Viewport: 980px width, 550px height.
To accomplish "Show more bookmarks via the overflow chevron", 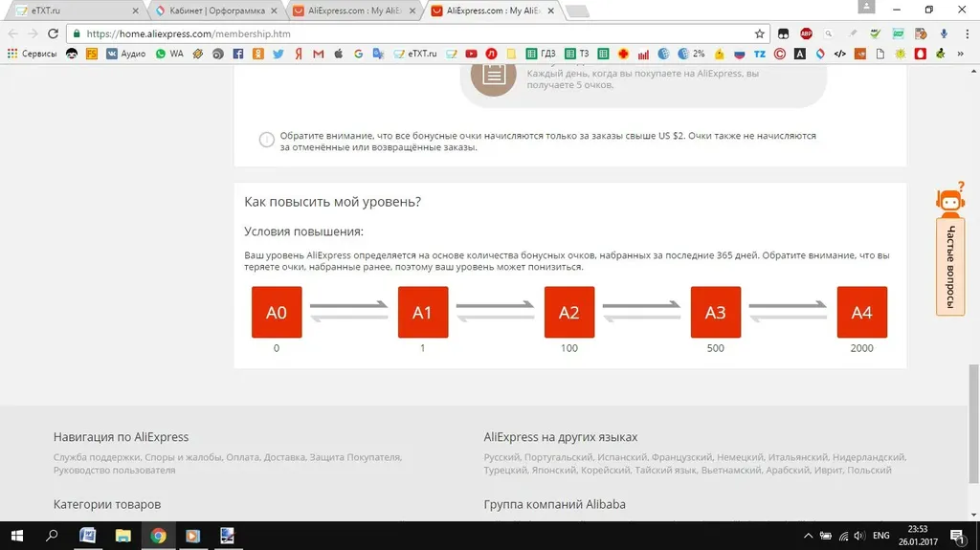I will tap(961, 54).
